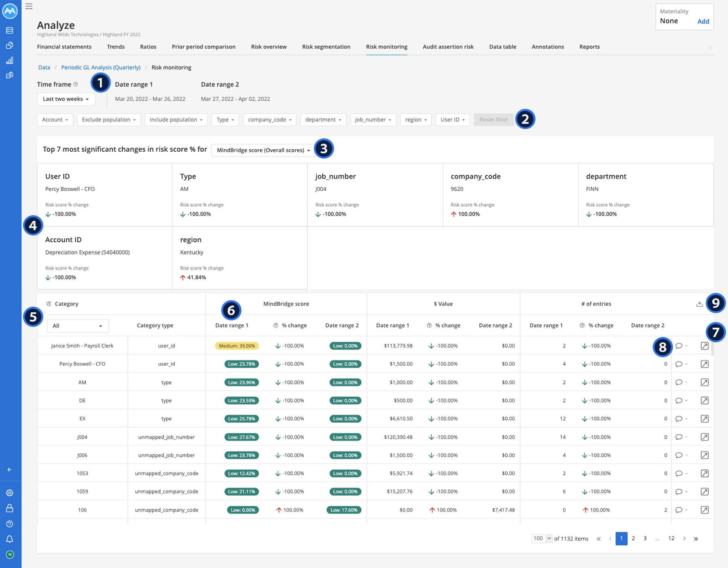Expand the Account filter dropdown
The image size is (728, 568).
click(x=55, y=120)
